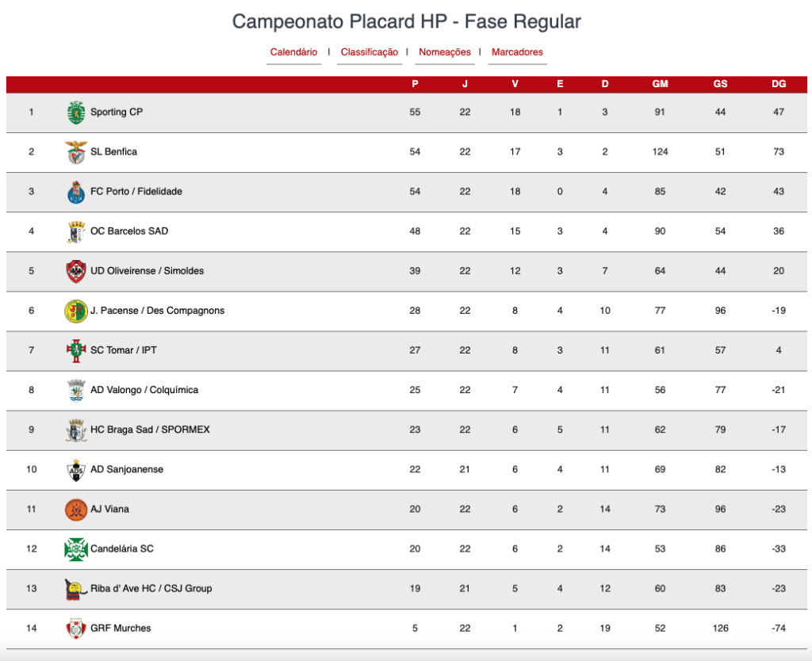Image resolution: width=812 pixels, height=661 pixels.
Task: Click the J. Pacense round logo
Action: 76,311
